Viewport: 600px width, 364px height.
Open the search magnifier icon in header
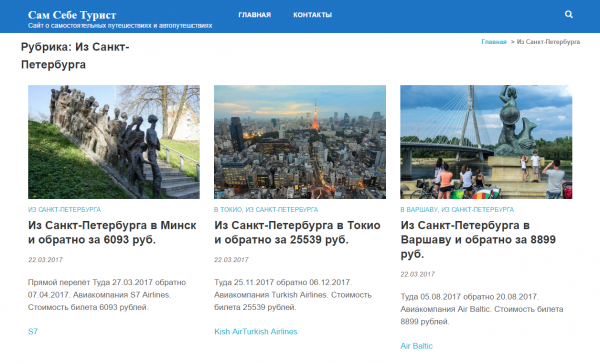click(569, 15)
